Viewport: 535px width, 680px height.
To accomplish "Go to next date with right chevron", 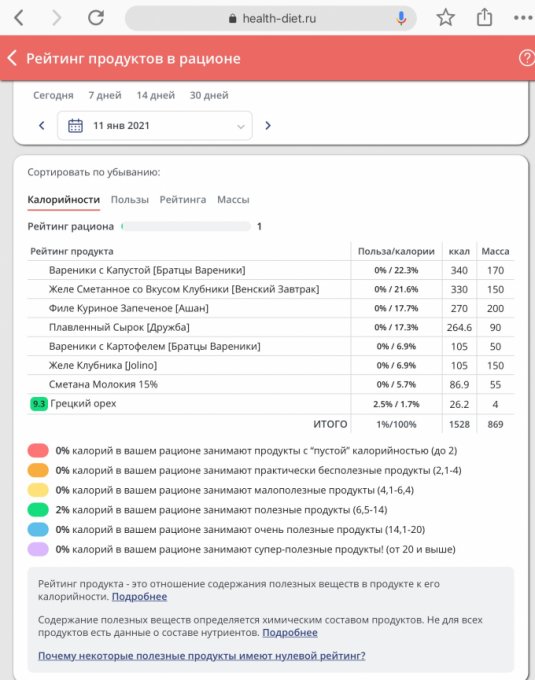I will 268,126.
